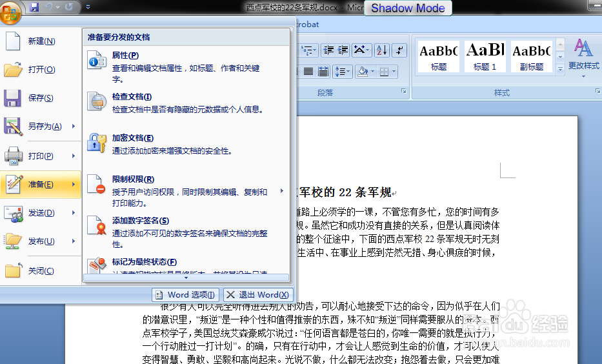
Task: Click the open folder icon beside 打开
Action: tap(13, 70)
